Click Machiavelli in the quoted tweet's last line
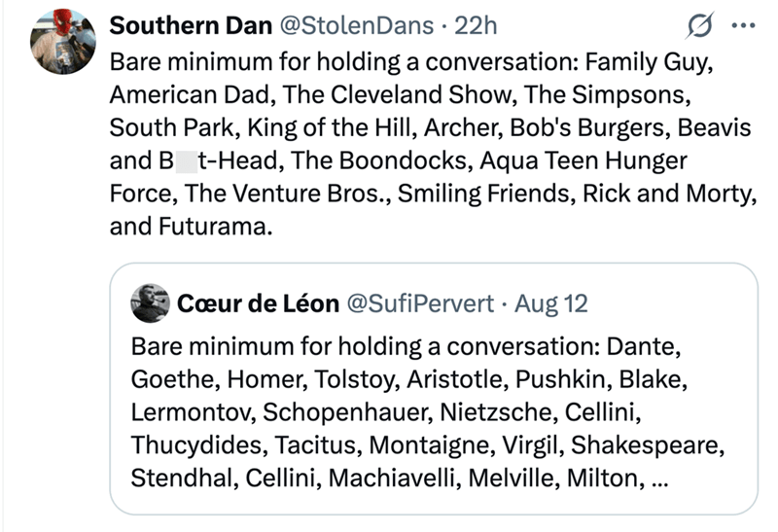The width and height of the screenshot is (778, 532). coord(391,479)
